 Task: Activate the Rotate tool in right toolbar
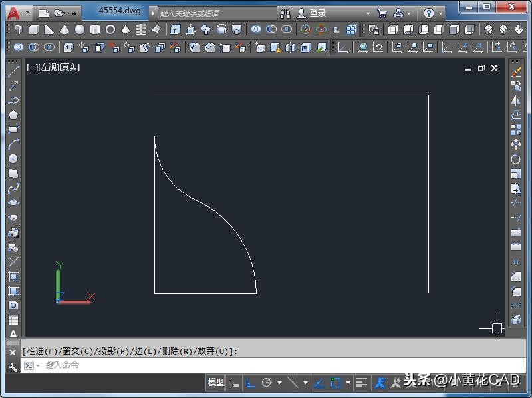coord(516,159)
